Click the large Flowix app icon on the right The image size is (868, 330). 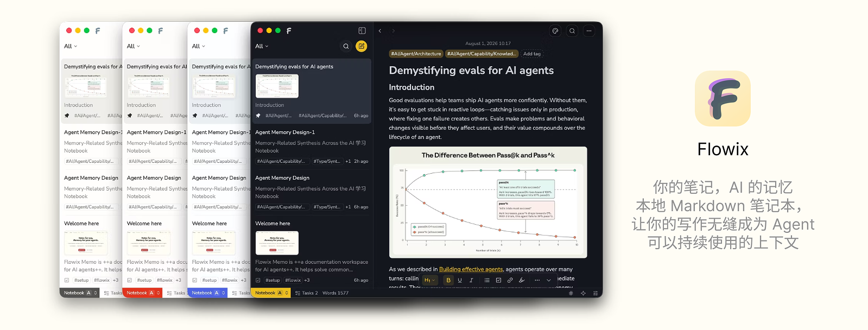pyautogui.click(x=723, y=99)
